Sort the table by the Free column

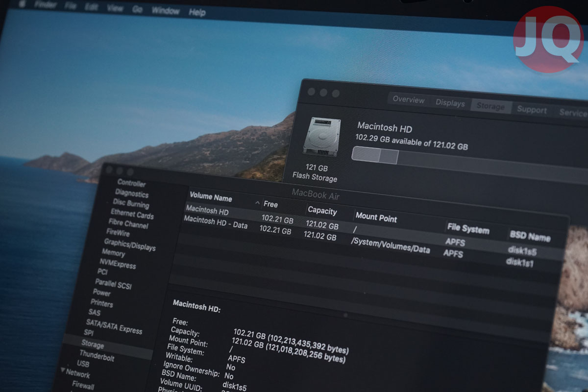tap(270, 204)
